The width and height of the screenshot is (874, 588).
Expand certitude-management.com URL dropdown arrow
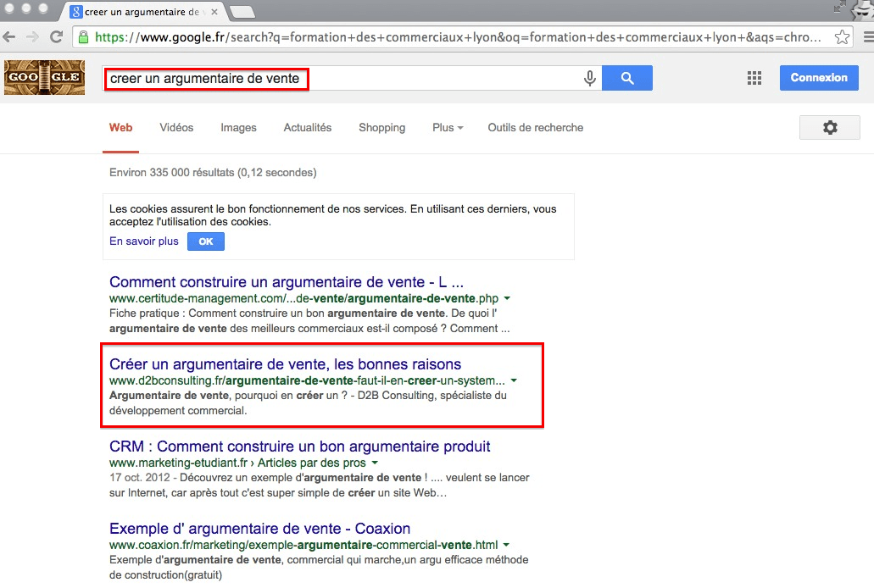click(507, 299)
